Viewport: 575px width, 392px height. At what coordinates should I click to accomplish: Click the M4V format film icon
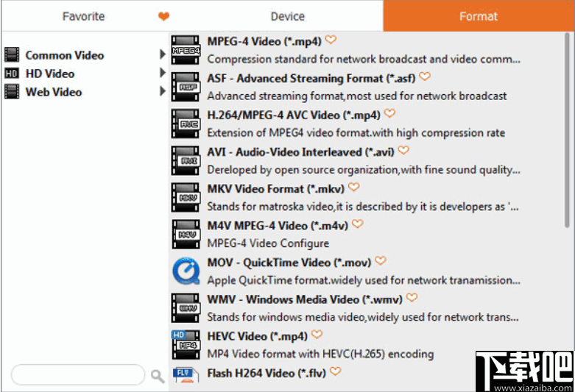[186, 235]
